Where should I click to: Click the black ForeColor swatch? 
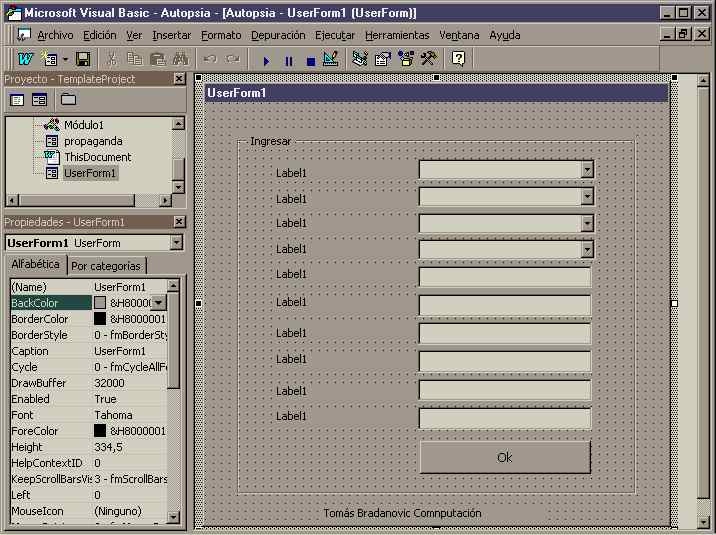click(100, 431)
